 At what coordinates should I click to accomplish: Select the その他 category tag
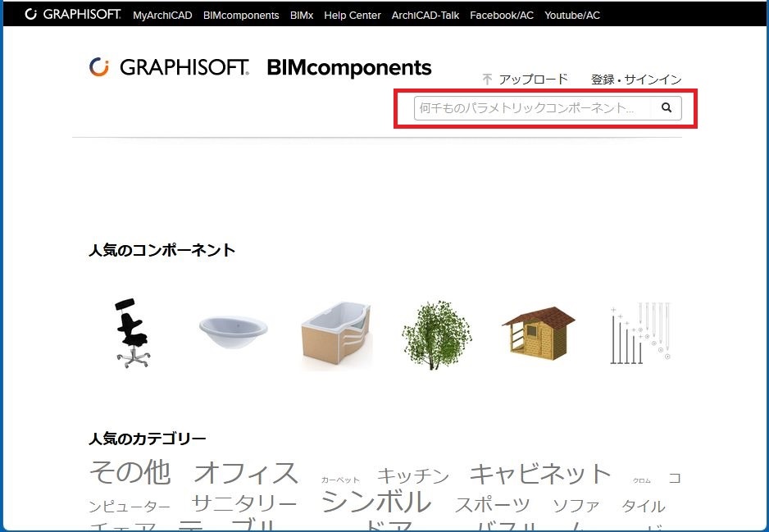click(130, 472)
